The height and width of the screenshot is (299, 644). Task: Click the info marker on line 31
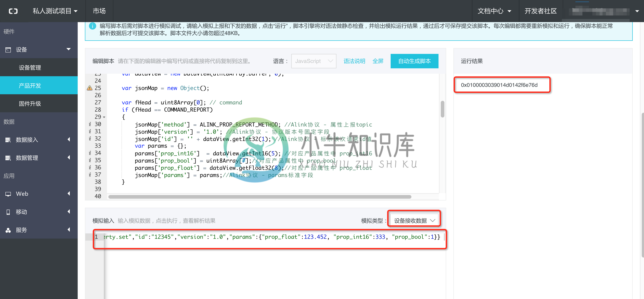[x=90, y=131]
